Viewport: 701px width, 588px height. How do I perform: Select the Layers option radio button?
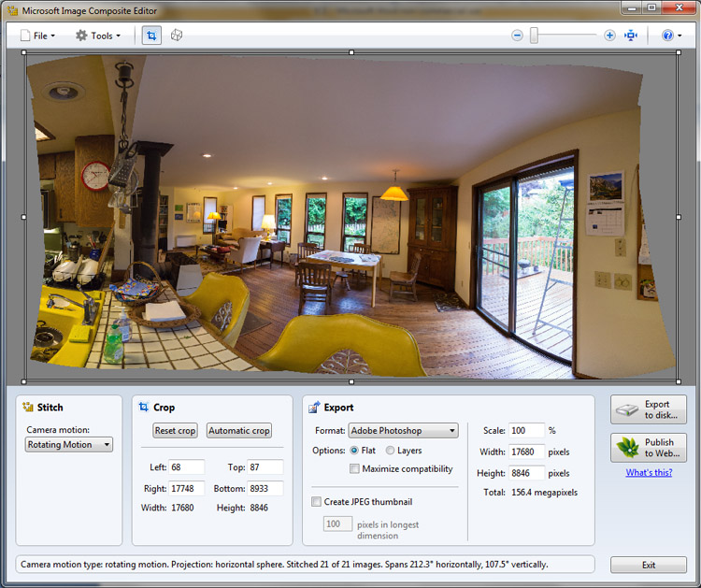tap(391, 451)
